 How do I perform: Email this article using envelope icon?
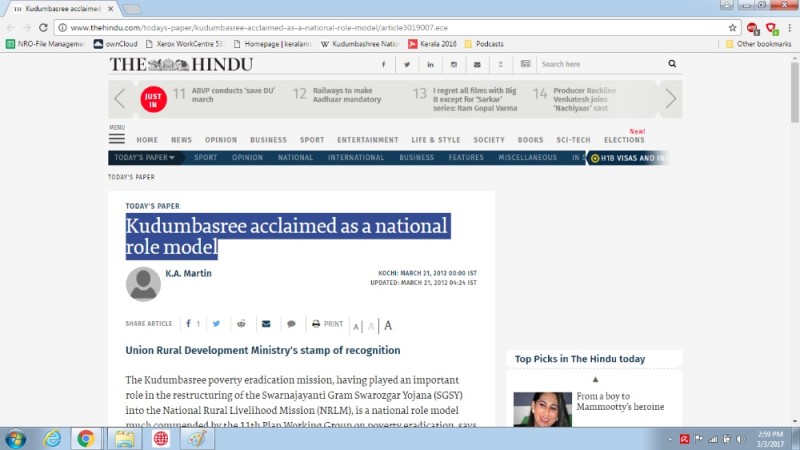[266, 324]
